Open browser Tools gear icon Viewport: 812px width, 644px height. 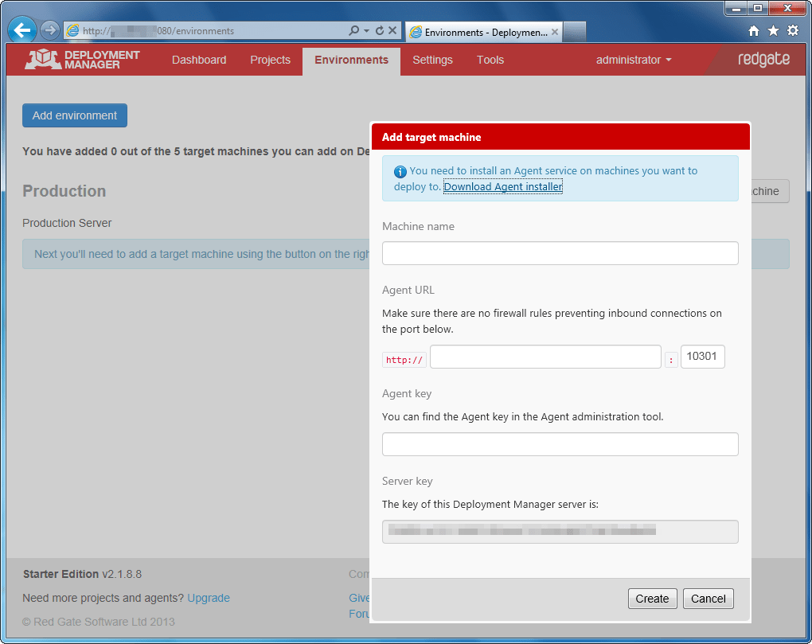point(793,30)
